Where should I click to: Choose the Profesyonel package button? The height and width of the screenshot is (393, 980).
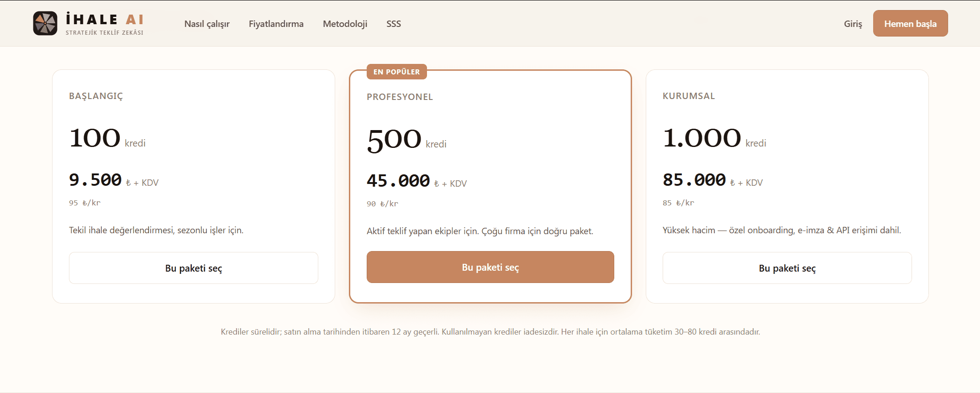pyautogui.click(x=490, y=267)
